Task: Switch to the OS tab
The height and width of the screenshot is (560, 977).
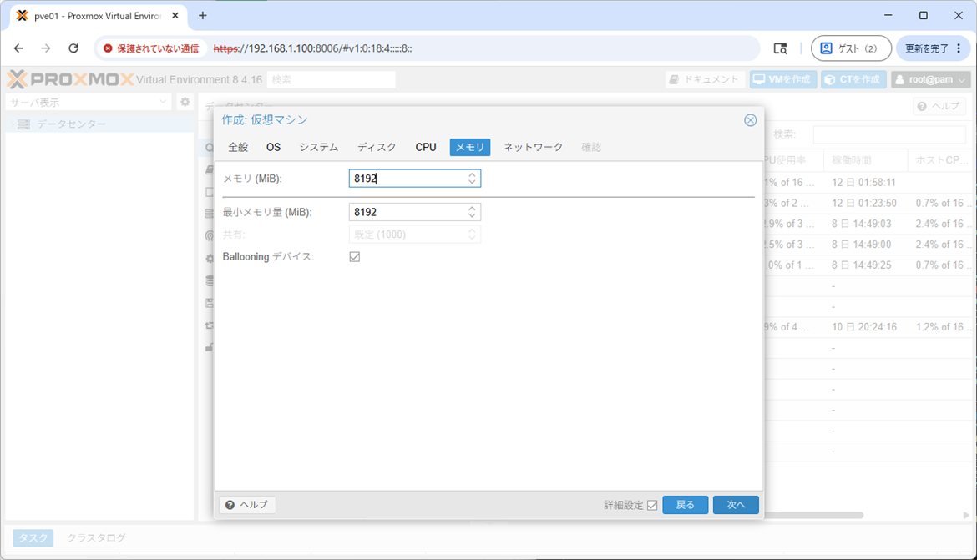Action: coord(274,147)
